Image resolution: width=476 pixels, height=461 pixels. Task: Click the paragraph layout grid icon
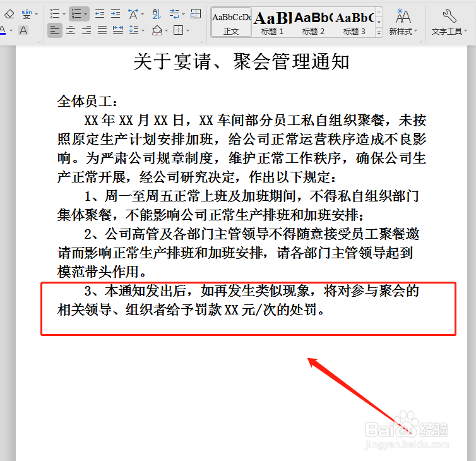196,14
